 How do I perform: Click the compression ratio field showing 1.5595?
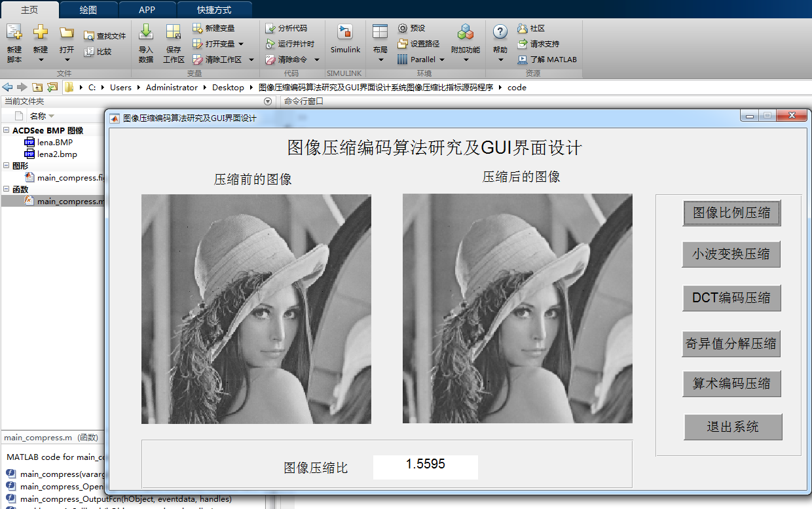426,466
